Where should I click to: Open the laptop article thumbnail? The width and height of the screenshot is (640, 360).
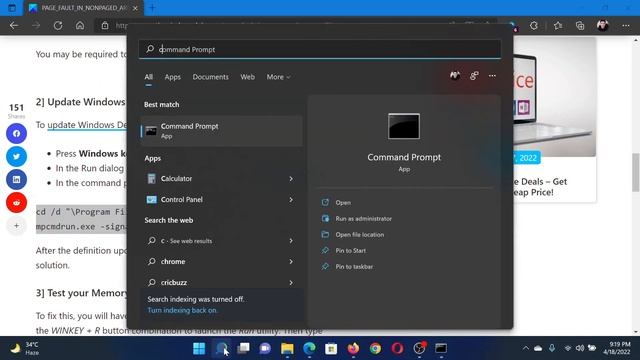tap(554, 97)
